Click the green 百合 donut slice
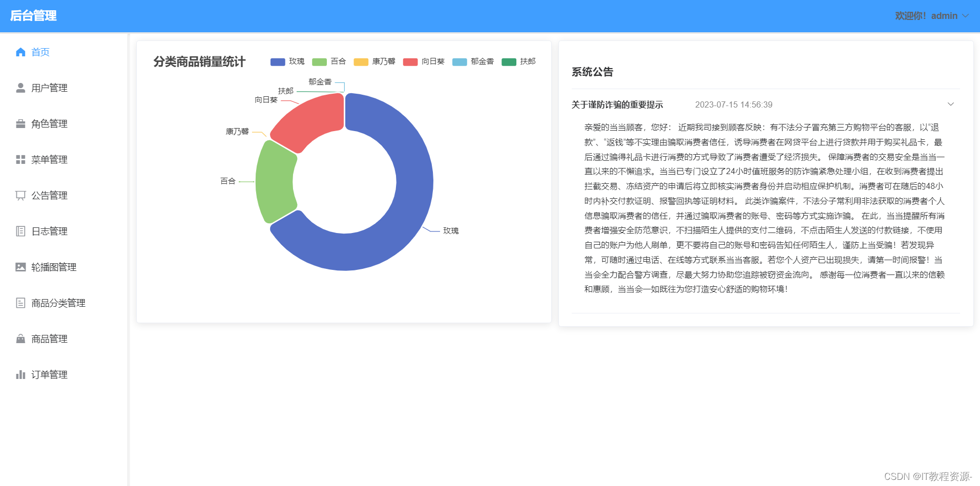The width and height of the screenshot is (980, 486). (276, 182)
